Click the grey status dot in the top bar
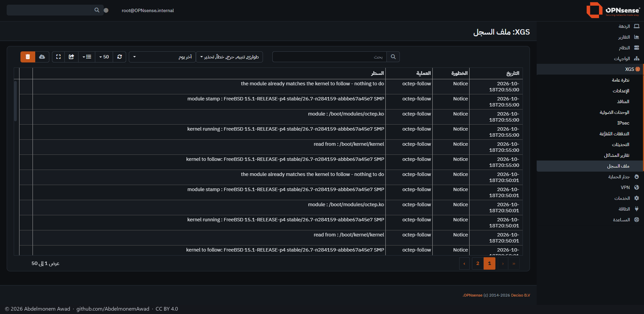Viewport: 644px width, 314px height. (x=106, y=10)
